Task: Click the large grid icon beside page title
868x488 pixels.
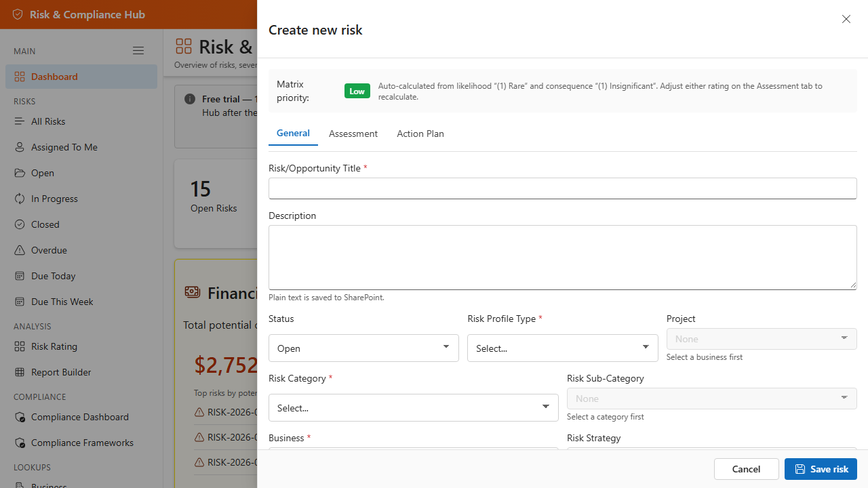Action: (184, 46)
